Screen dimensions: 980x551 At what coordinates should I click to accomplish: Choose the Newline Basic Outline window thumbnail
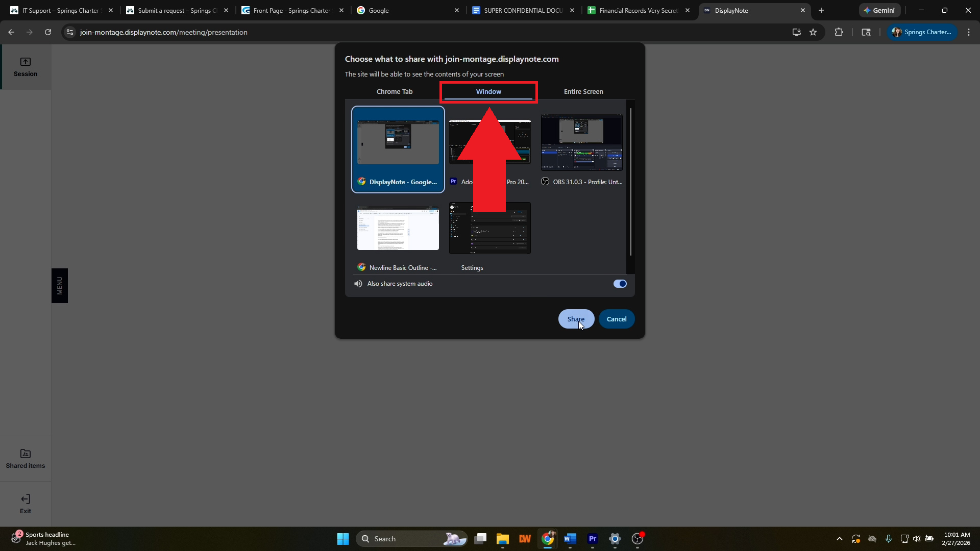coord(398,229)
